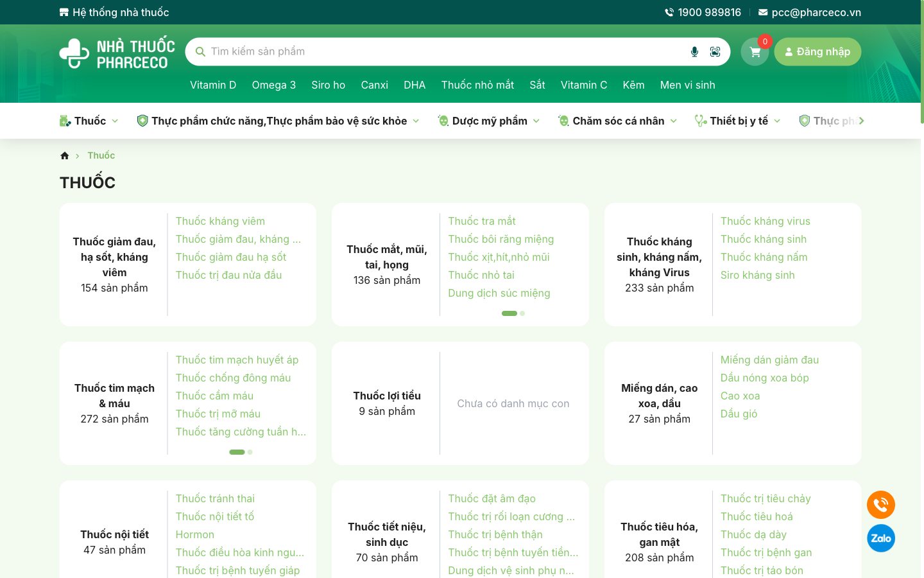The width and height of the screenshot is (924, 578).
Task: Click the image search camera icon
Action: (715, 52)
